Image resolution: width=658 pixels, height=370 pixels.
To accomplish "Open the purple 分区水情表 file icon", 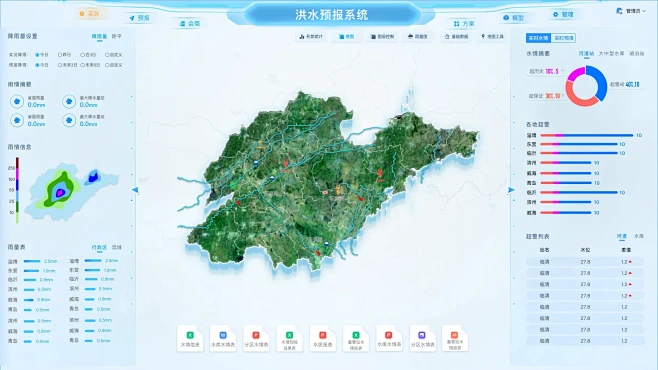I will pos(422,339).
